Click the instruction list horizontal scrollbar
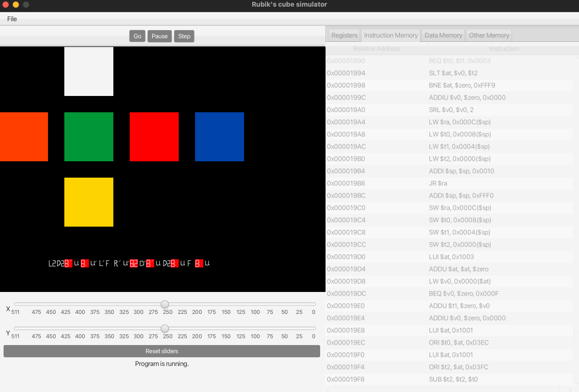Image resolution: width=579 pixels, height=392 pixels. point(452,389)
